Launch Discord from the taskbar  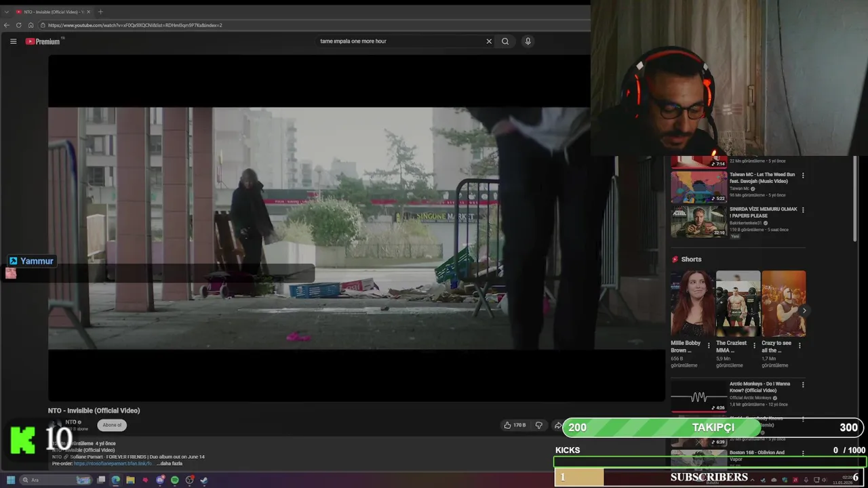(160, 480)
